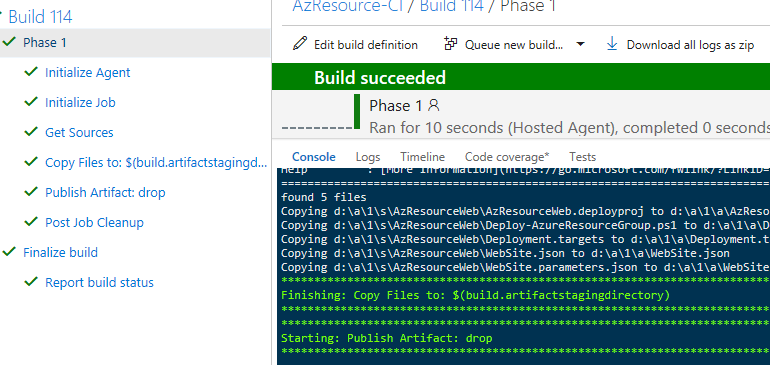Click the Build 114 heading link

point(40,17)
